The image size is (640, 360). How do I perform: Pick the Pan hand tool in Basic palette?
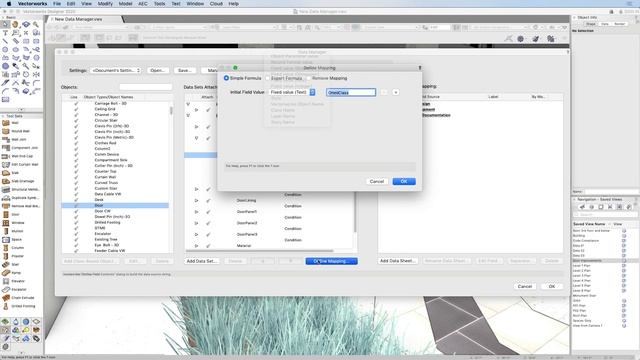(16, 24)
